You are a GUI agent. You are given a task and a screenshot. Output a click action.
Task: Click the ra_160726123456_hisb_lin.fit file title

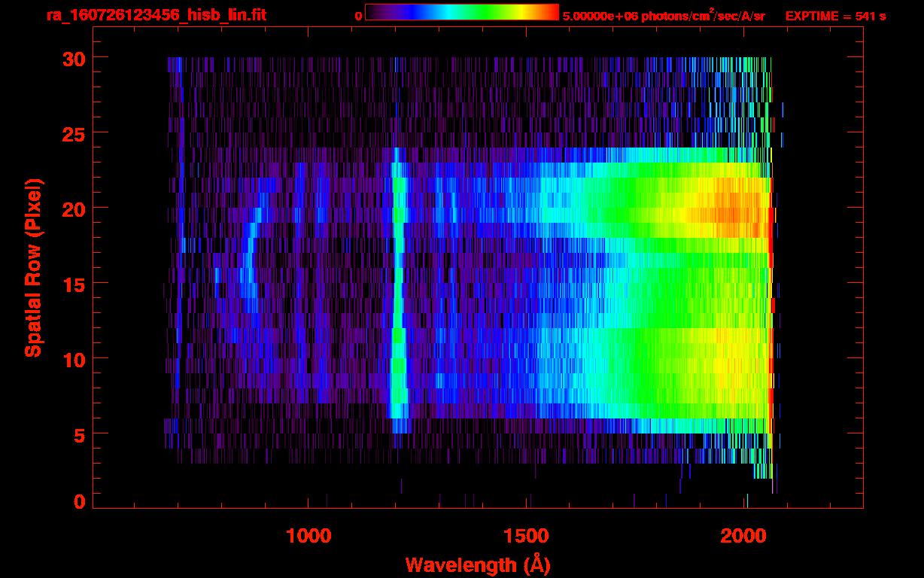pos(156,15)
